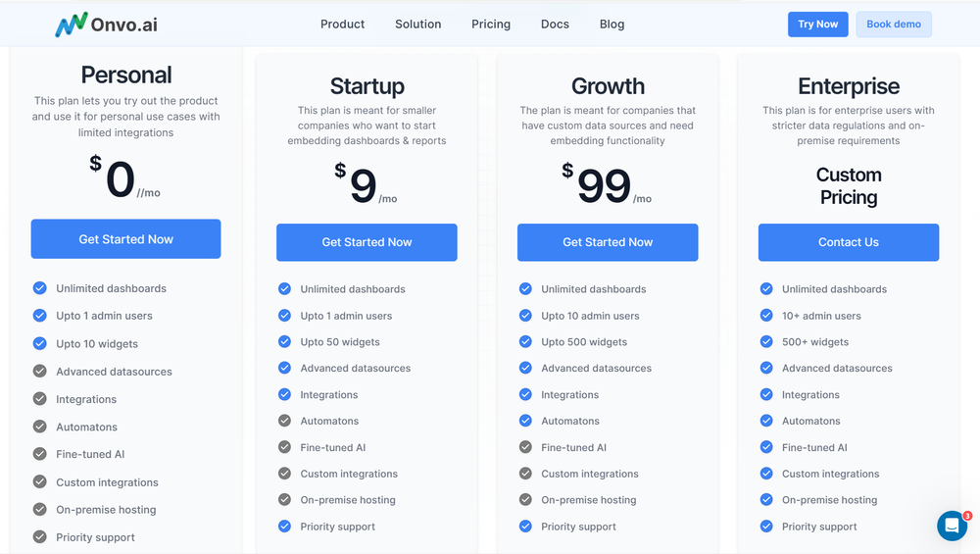Viewport: 980px width, 554px height.
Task: Open the Product menu
Action: click(x=342, y=25)
